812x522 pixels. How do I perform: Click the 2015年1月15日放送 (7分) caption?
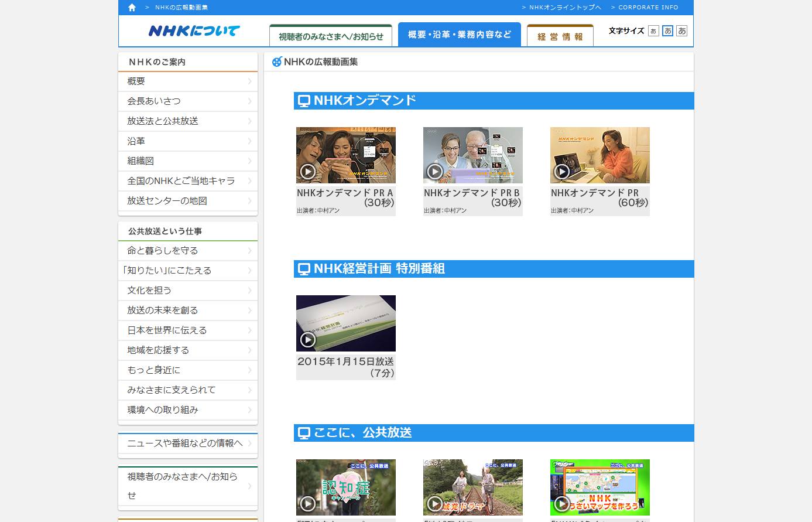pyautogui.click(x=346, y=367)
